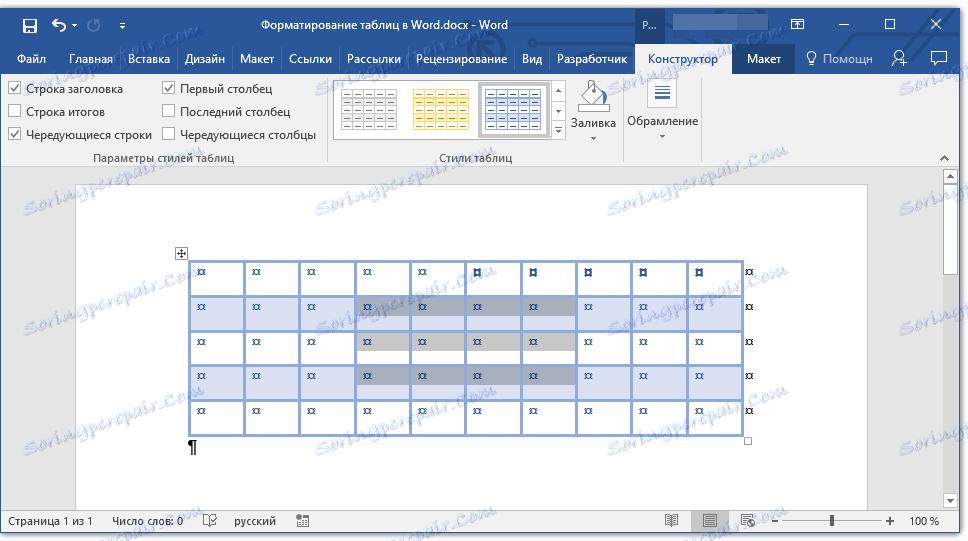Toggle Чередующиеся строки checkbox
968x541 pixels.
click(x=15, y=134)
